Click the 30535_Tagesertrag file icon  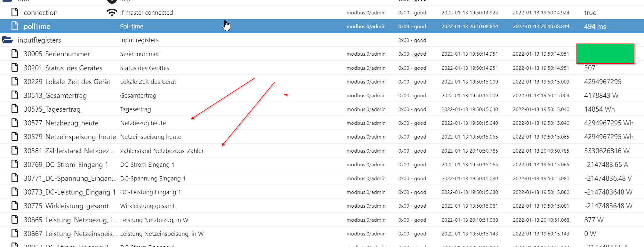point(15,109)
